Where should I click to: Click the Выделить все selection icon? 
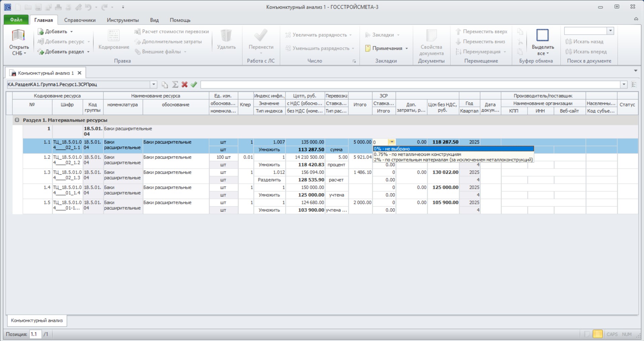(542, 35)
